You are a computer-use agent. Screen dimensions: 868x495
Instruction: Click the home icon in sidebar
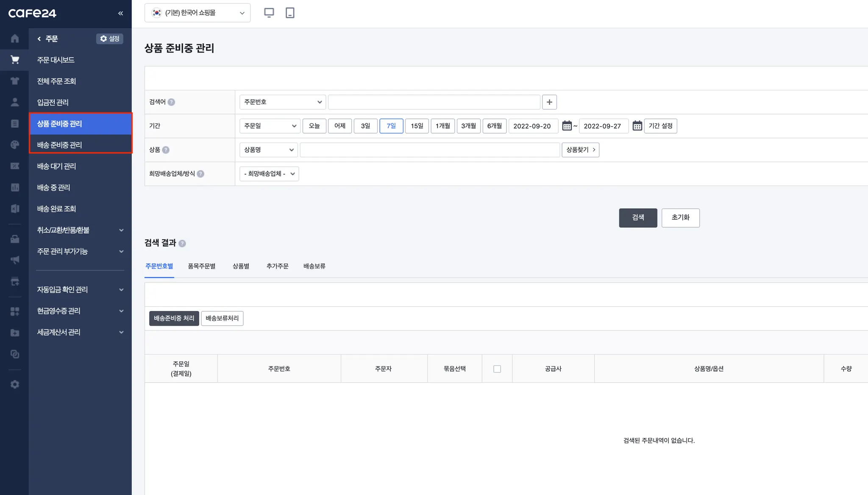coord(15,39)
